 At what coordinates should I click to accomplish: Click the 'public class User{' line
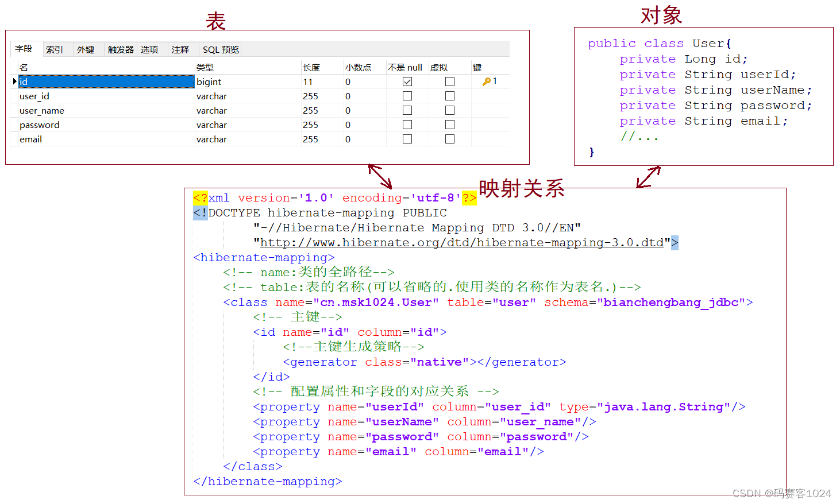click(x=660, y=44)
